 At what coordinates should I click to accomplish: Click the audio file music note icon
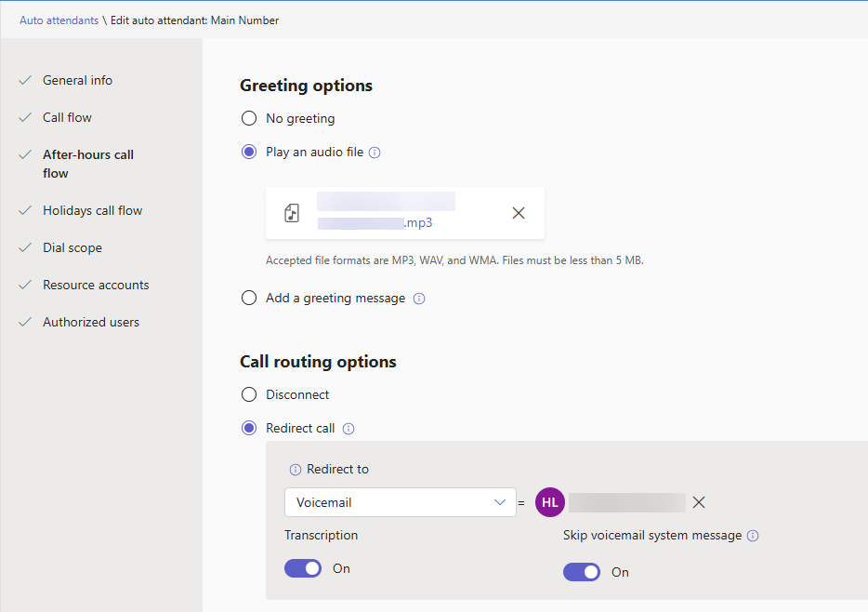coord(292,213)
